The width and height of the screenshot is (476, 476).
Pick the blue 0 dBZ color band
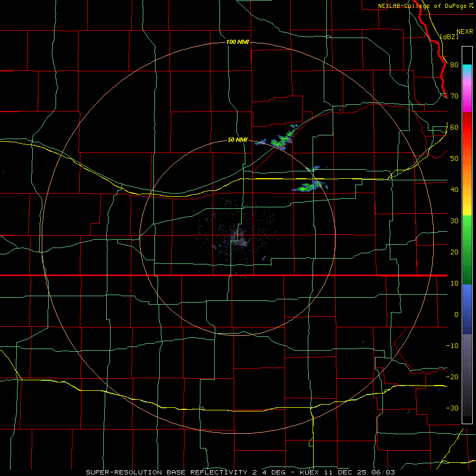point(467,309)
